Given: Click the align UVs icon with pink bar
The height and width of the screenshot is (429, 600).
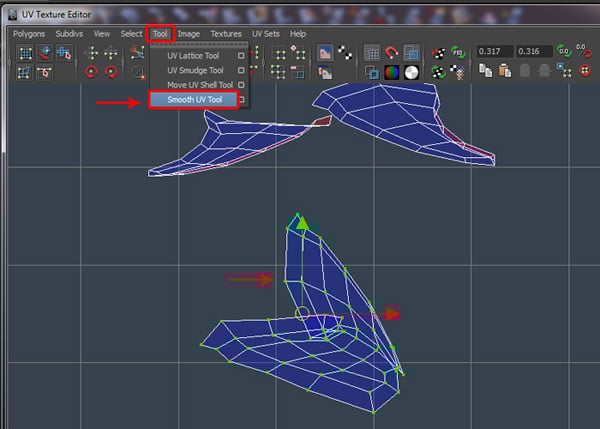Looking at the screenshot, I should tap(298, 72).
